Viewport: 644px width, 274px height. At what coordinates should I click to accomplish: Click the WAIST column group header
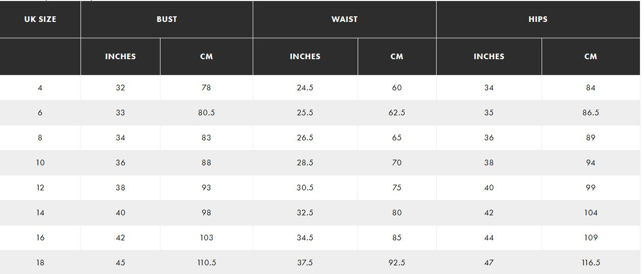344,19
